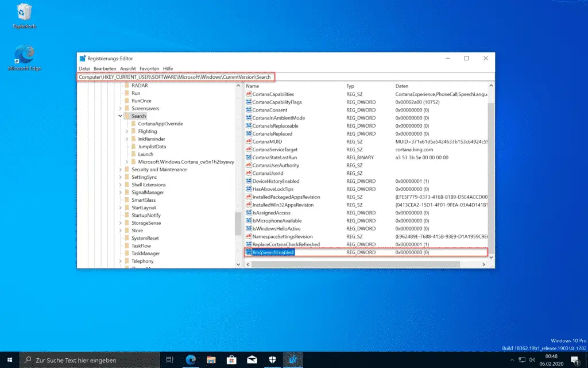The height and width of the screenshot is (368, 588).
Task: Expand the Shell Extensions key
Action: [x=121, y=185]
